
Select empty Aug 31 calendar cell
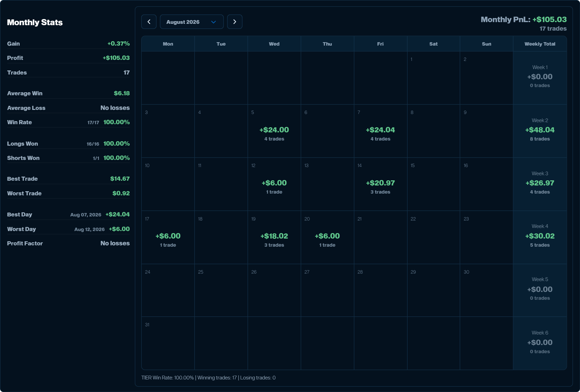pos(168,343)
